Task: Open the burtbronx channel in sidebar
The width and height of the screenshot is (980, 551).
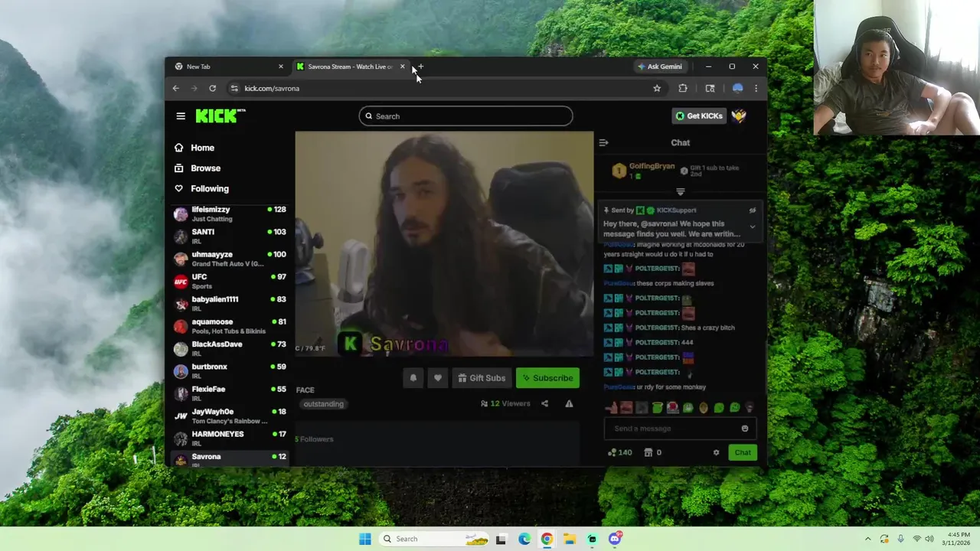Action: click(230, 371)
